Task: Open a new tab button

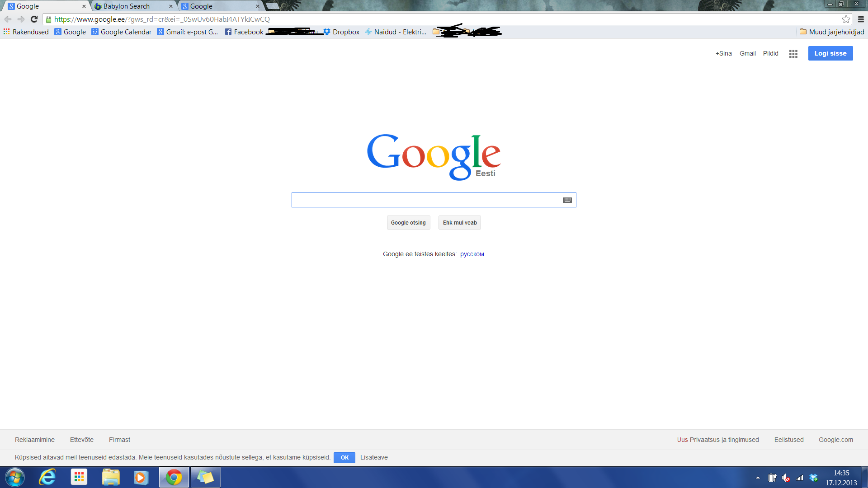Action: click(273, 6)
